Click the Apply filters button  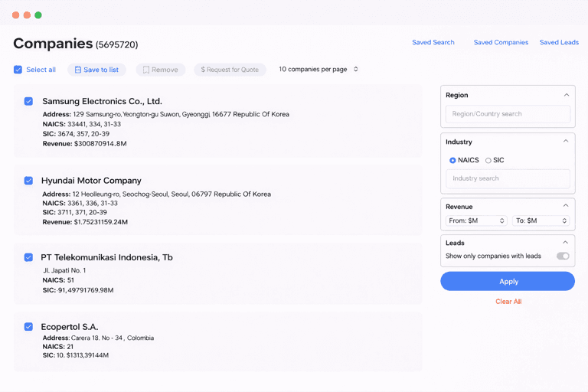[x=508, y=282]
